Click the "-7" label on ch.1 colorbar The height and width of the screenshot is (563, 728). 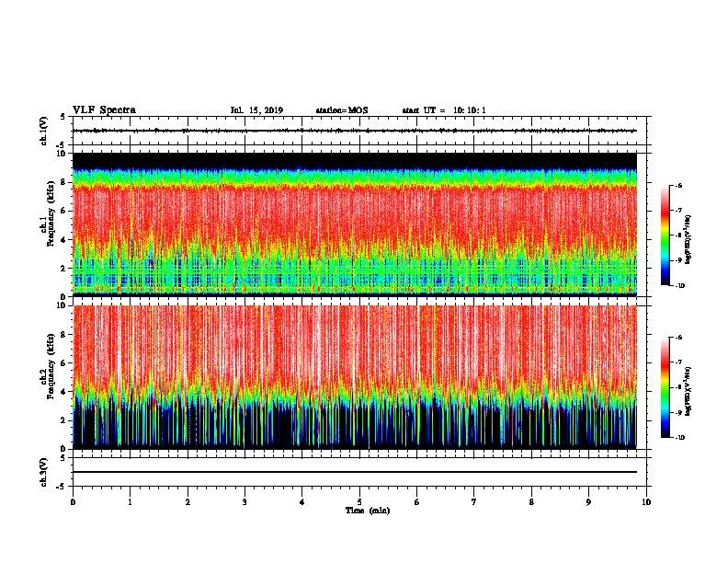pyautogui.click(x=678, y=211)
